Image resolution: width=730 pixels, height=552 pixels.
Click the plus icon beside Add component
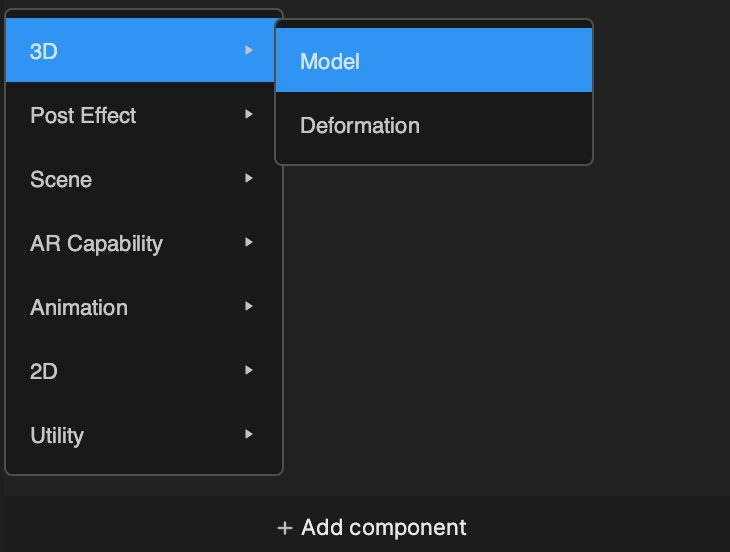(x=284, y=528)
